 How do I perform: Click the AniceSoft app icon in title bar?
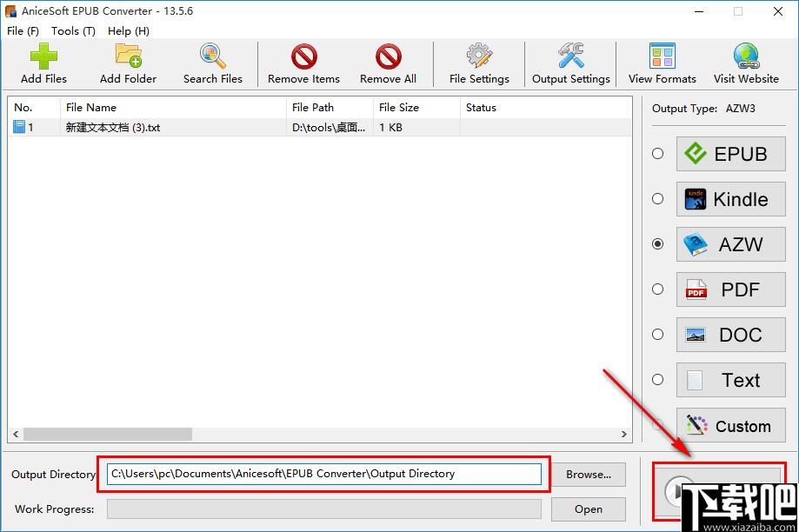pyautogui.click(x=10, y=10)
